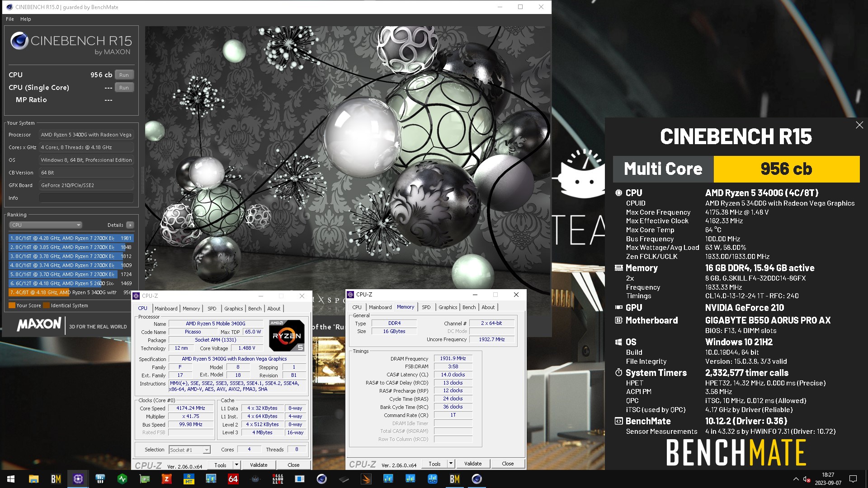The width and height of the screenshot is (868, 488).
Task: Launch the red AIDA64 taskbar icon
Action: click(x=233, y=479)
